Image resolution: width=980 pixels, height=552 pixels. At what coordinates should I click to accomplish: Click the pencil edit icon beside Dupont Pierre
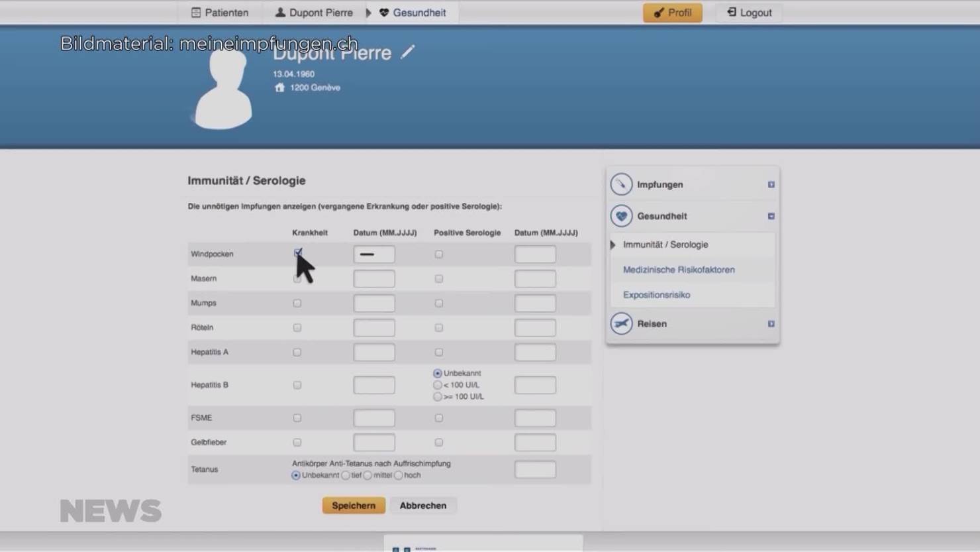[407, 52]
